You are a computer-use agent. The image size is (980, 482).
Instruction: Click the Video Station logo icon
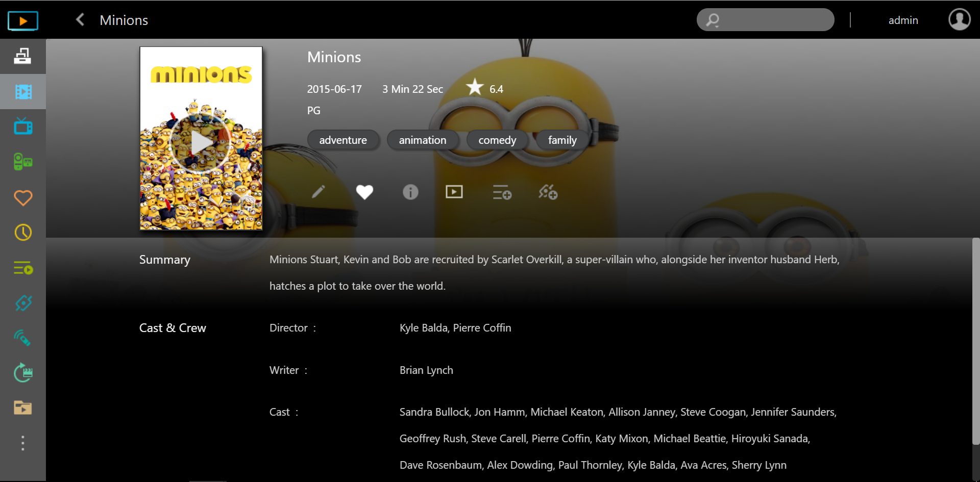[23, 21]
